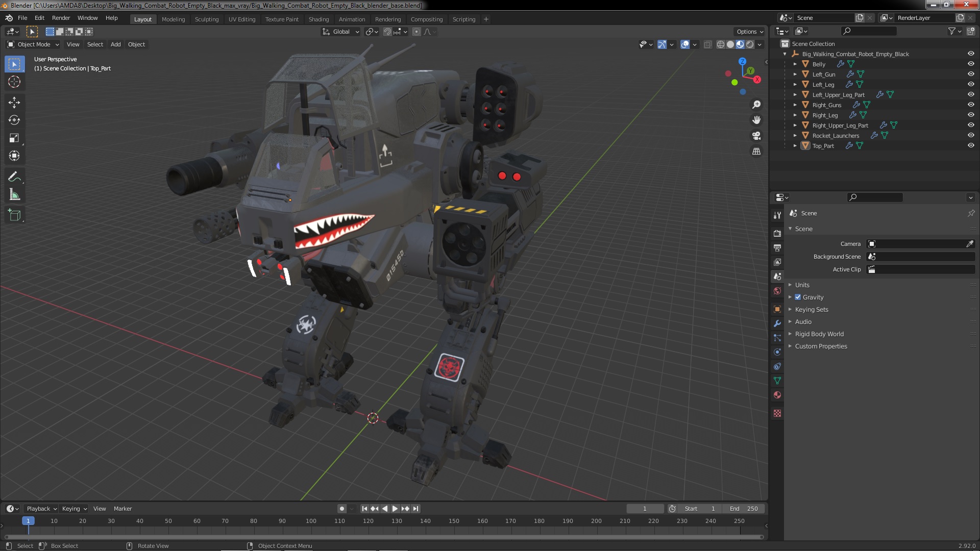Select the Measure tool
This screenshot has height=551, width=980.
(14, 195)
